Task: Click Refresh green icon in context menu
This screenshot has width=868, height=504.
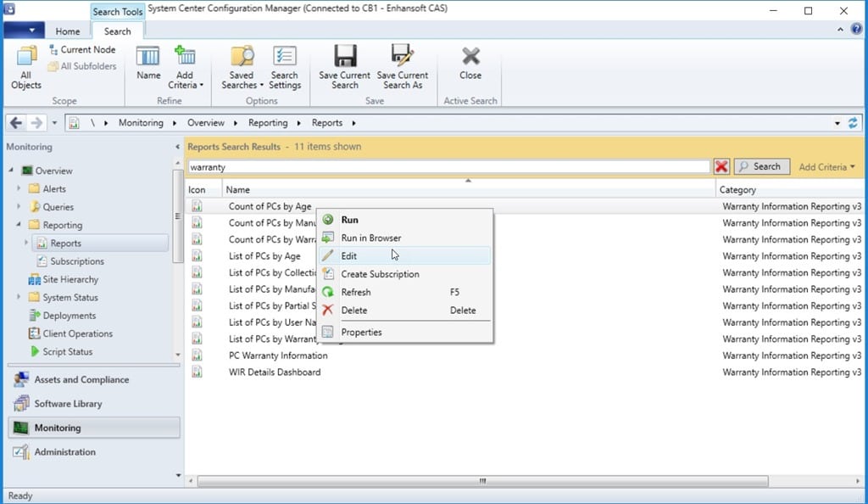Action: (x=328, y=292)
